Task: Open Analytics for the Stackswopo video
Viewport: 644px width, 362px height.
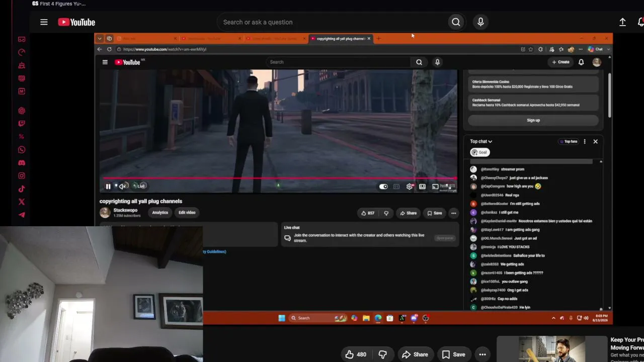Action: coord(160,213)
